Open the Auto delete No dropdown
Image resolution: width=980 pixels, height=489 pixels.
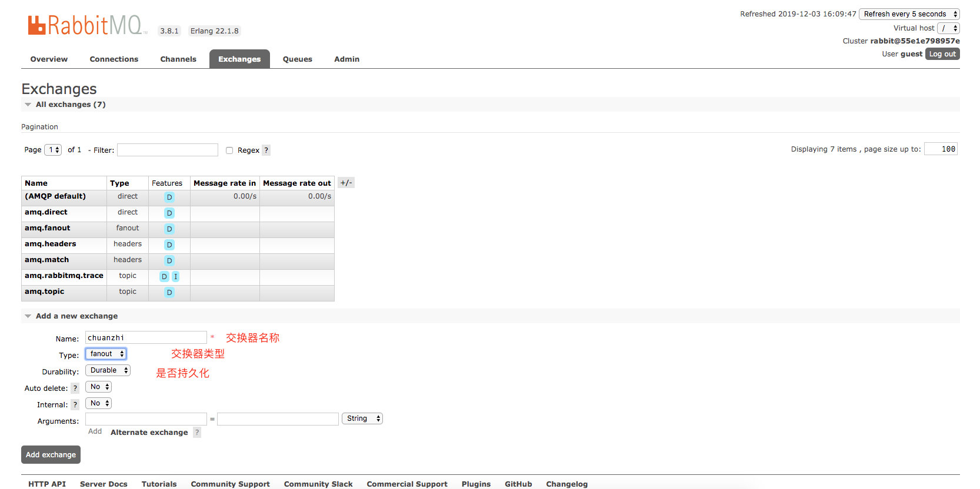(x=98, y=387)
